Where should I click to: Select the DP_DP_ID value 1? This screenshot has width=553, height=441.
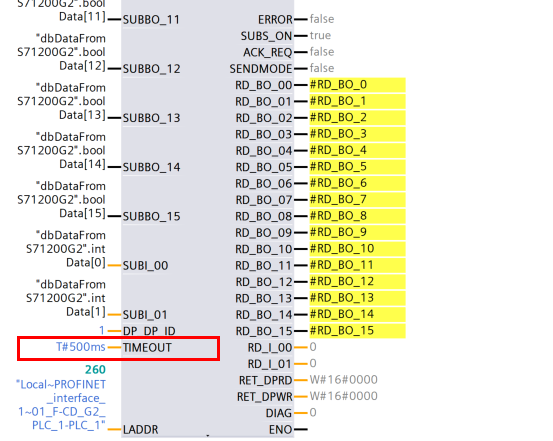point(102,331)
